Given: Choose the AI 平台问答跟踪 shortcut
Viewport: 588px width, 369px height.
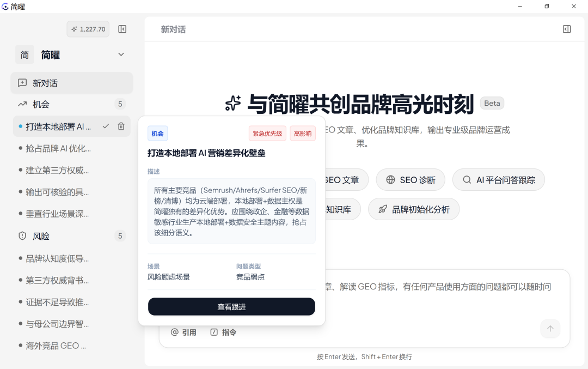Looking at the screenshot, I should coord(498,180).
